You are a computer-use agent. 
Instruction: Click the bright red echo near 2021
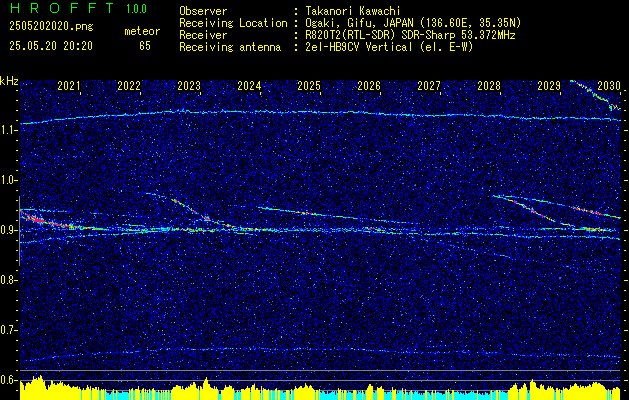pos(40,220)
